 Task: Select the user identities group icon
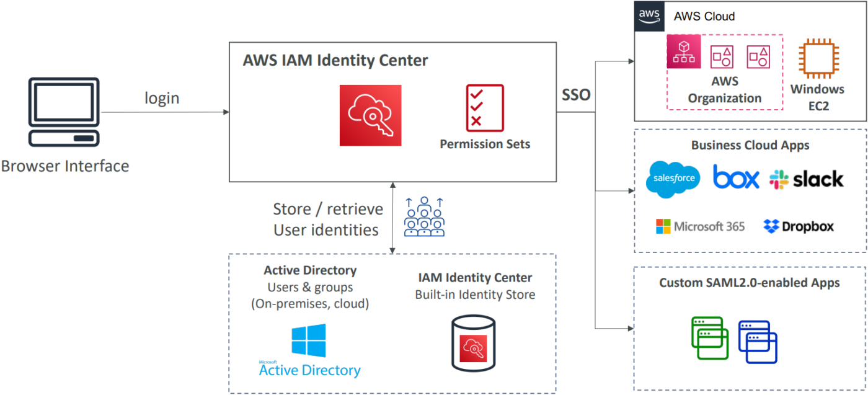424,216
